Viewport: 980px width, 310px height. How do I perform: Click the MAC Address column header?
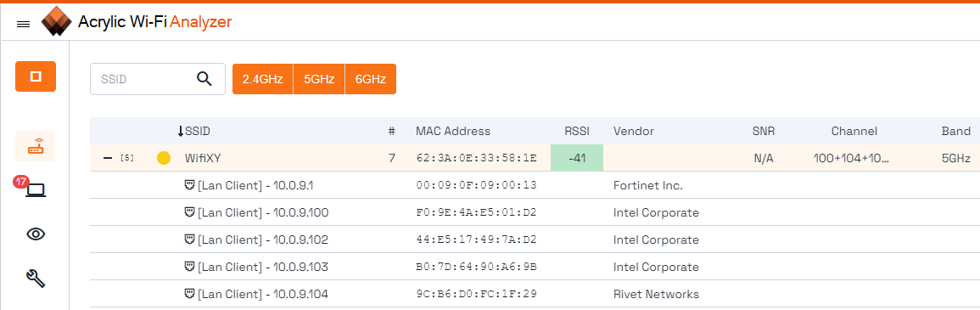click(x=453, y=132)
